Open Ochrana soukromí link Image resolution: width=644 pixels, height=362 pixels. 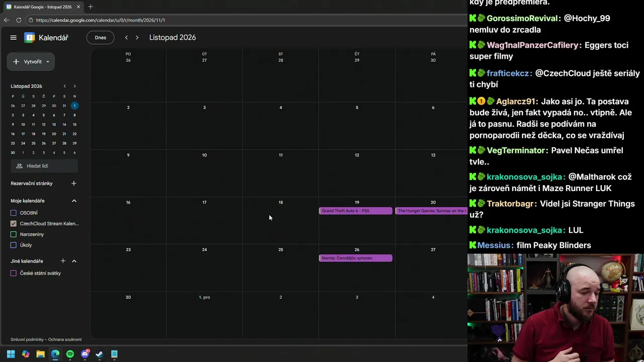tap(65, 339)
